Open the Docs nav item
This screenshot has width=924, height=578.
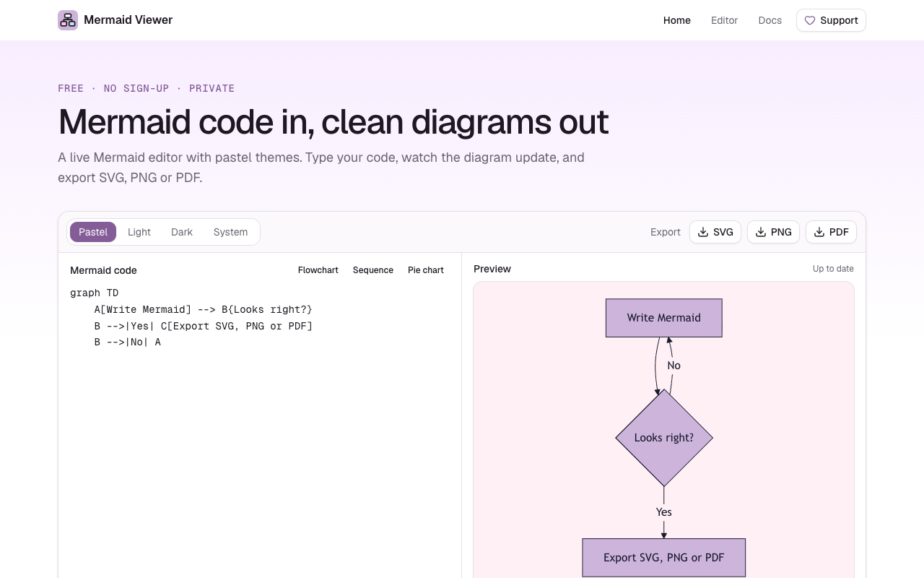pos(770,20)
